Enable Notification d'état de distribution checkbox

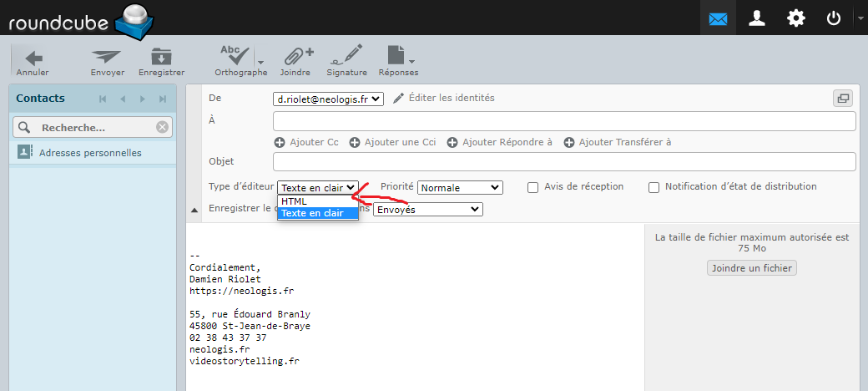(654, 187)
